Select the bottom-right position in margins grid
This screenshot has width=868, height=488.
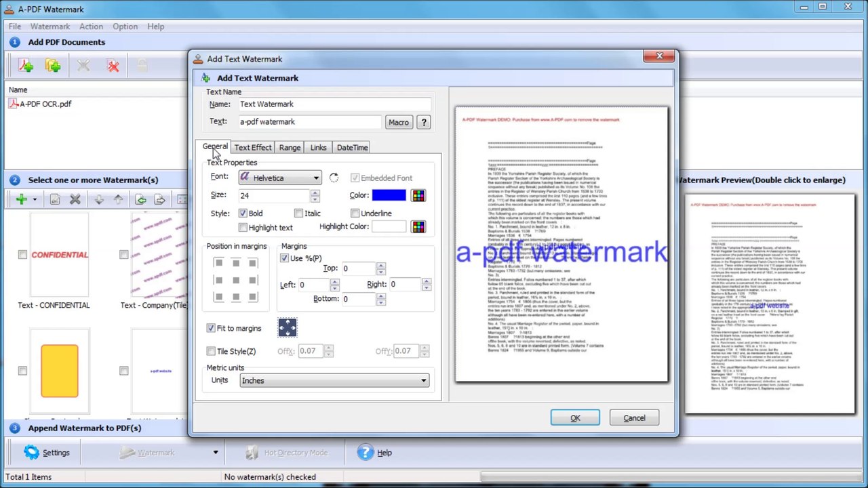(x=252, y=297)
